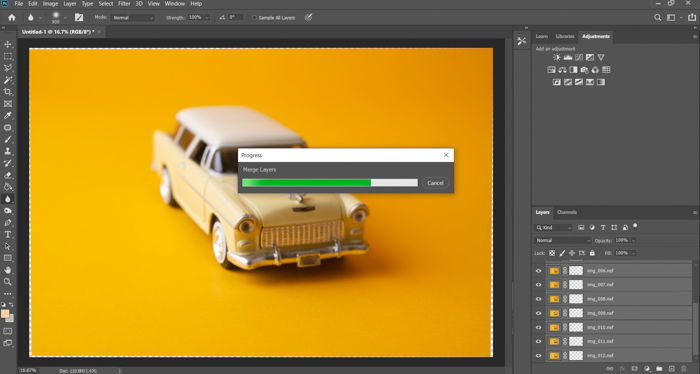Select the Magic Wand tool
Viewport: 700px width, 374px height.
[8, 80]
